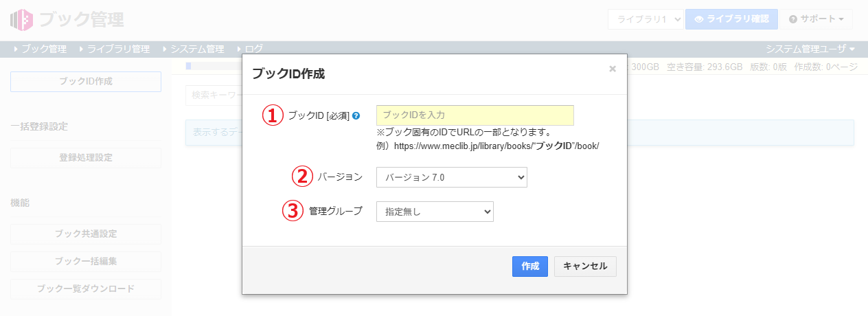
Task: Click the eye icon in ライブラリ確認
Action: coord(699,19)
